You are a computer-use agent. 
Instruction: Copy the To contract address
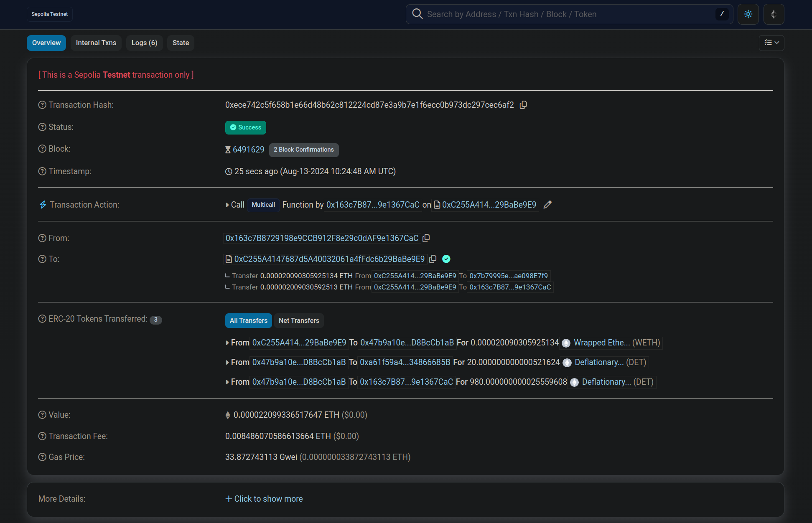point(433,259)
